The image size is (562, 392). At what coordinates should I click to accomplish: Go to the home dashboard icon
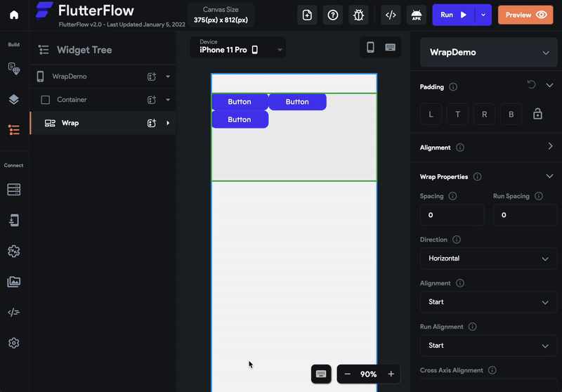pos(14,15)
